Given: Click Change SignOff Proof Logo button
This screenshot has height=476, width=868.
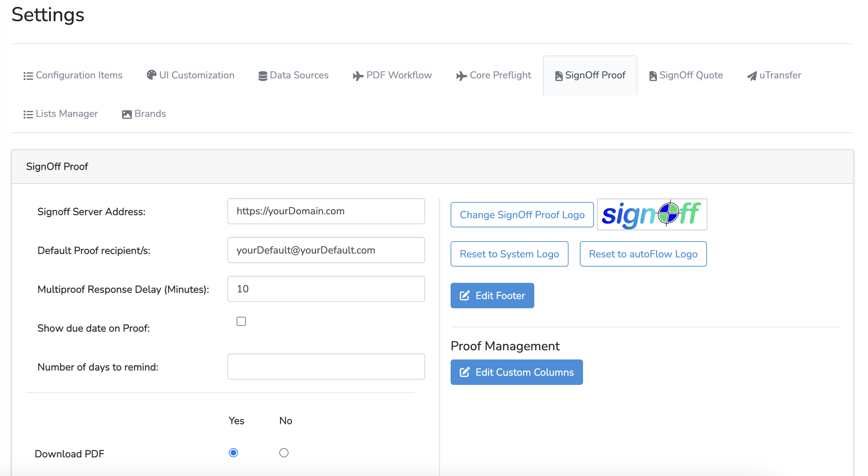Looking at the screenshot, I should point(522,215).
